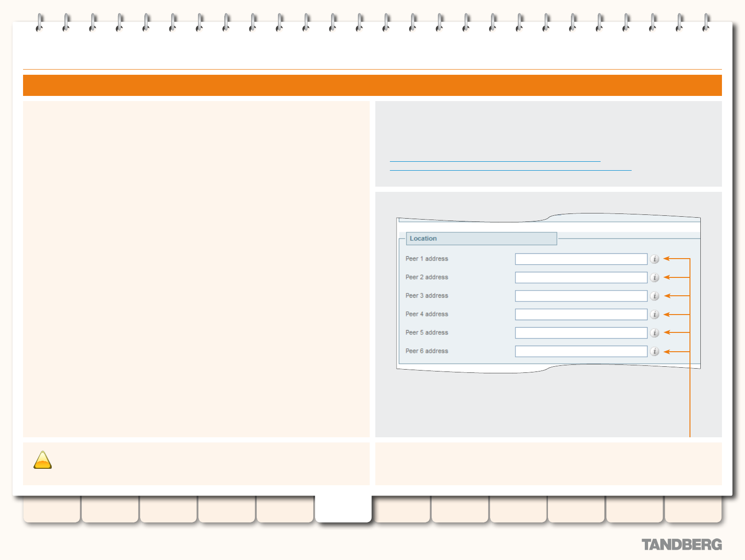Focus the Peer 1 address input field
The image size is (745, 560).
581,259
